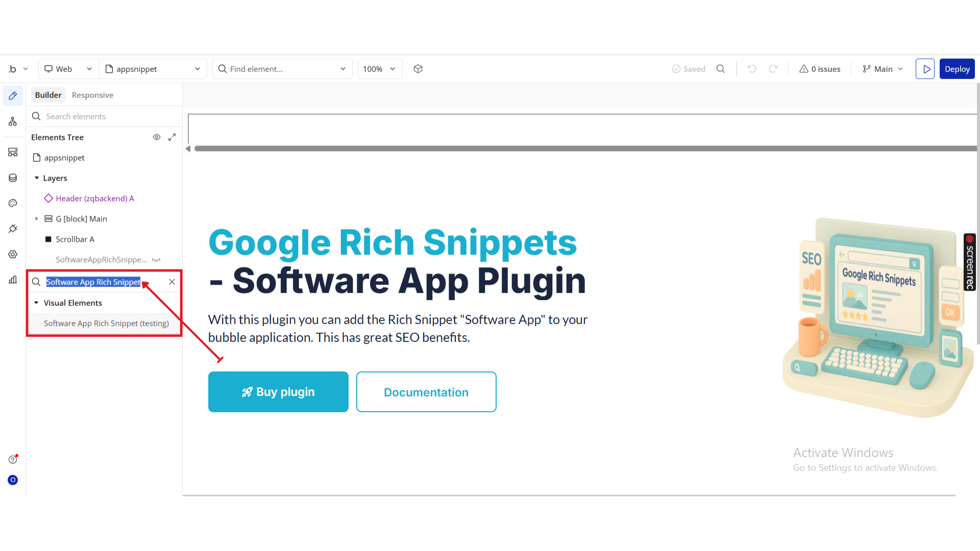
Task: Collapse the Layers section
Action: click(36, 178)
